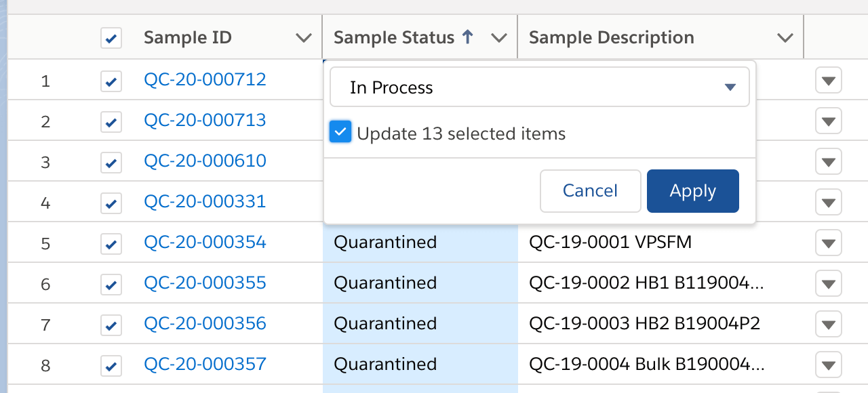This screenshot has width=868, height=393.
Task: Uncheck the checkbox for QC-20-000712
Action: point(111,81)
